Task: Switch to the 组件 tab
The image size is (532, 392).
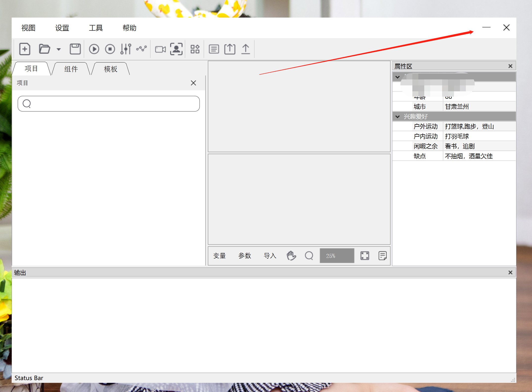Action: point(71,69)
